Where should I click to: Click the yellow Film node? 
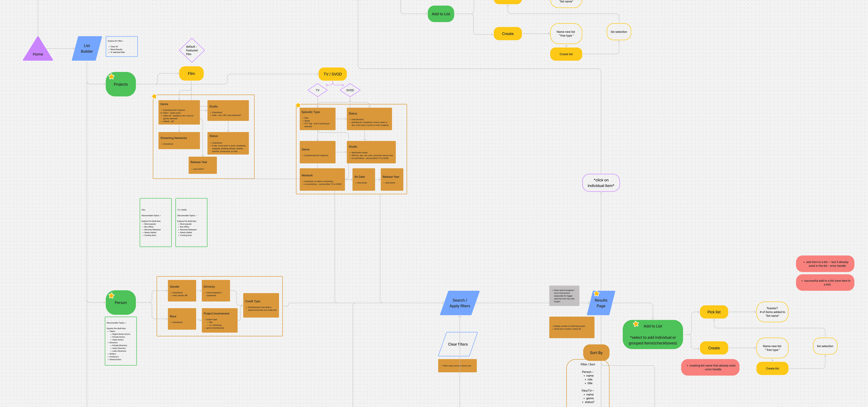click(x=191, y=74)
